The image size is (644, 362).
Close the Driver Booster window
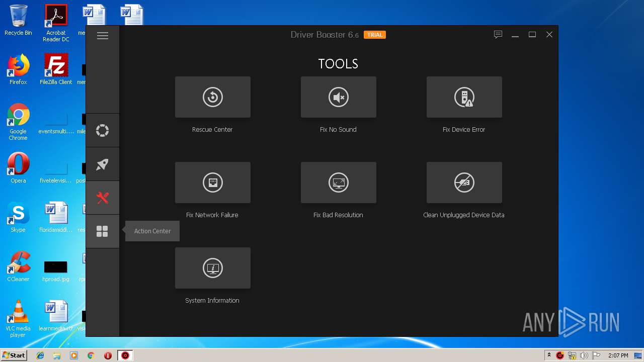click(x=549, y=35)
